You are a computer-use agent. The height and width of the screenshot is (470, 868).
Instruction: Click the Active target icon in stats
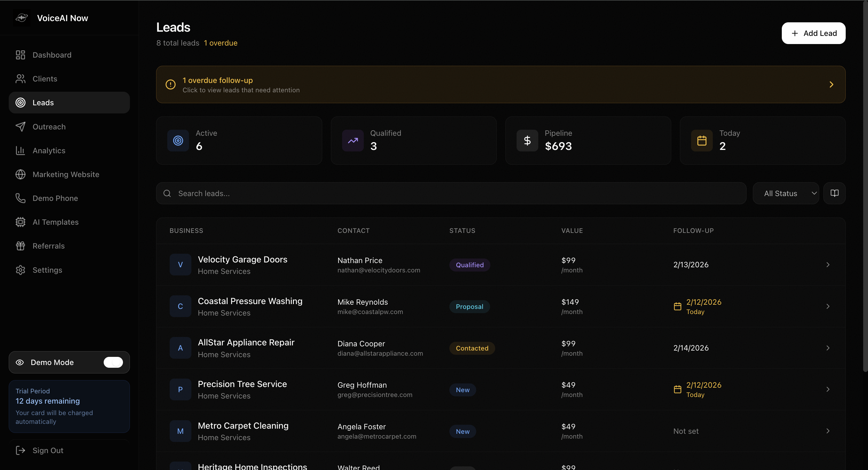178,141
